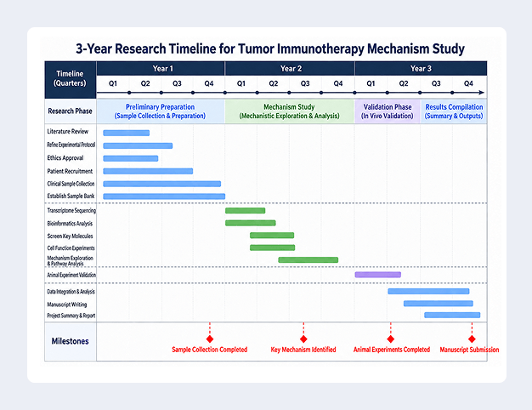Click the Key Mechanism Identified text

pos(303,350)
